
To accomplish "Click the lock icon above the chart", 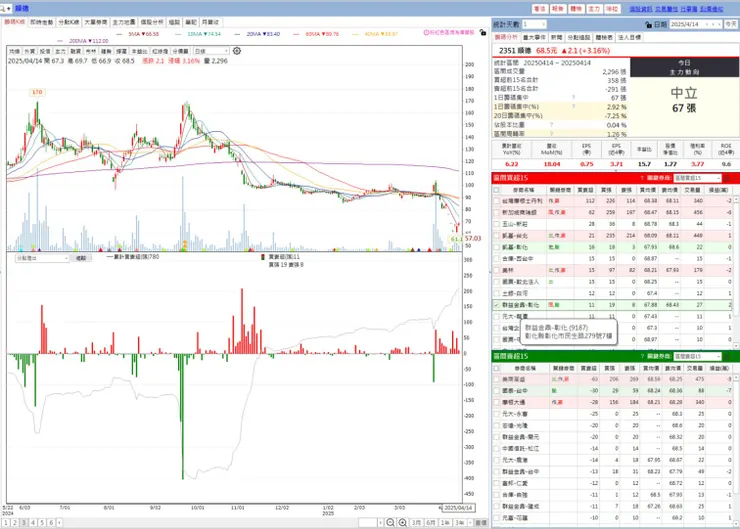I will tap(482, 33).
